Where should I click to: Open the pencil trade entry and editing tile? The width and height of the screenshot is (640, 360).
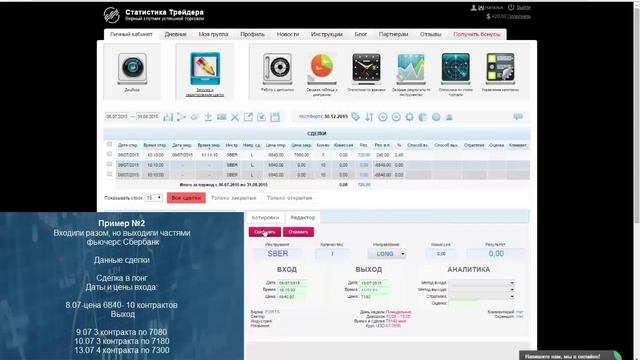(205, 69)
